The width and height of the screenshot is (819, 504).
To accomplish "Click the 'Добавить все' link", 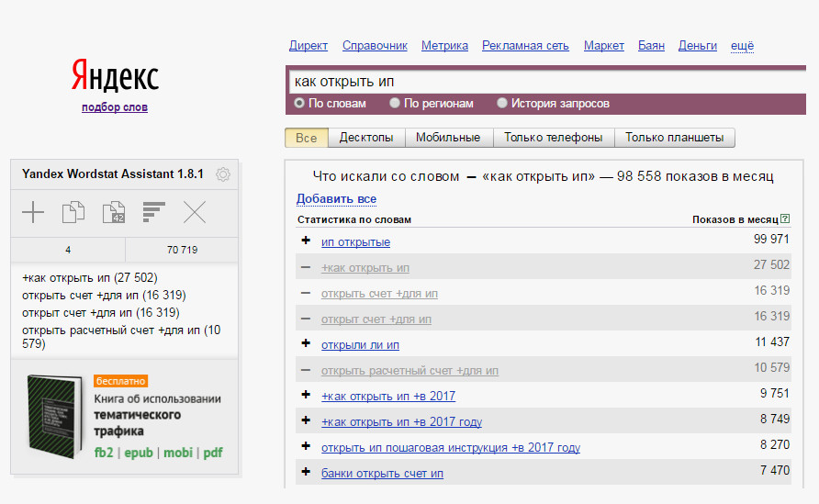I will 336,199.
